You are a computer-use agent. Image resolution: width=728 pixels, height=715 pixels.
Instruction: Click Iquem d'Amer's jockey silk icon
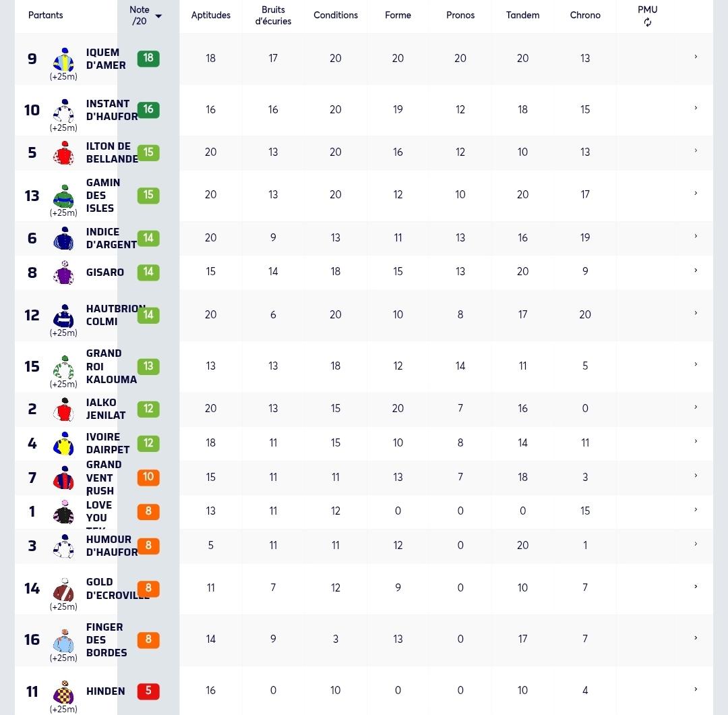[x=63, y=59]
